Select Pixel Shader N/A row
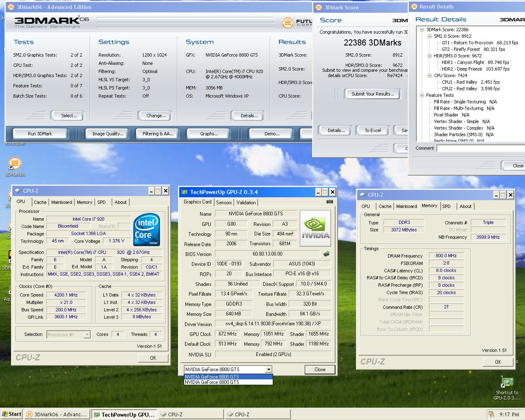The image size is (525, 420). 451,115
